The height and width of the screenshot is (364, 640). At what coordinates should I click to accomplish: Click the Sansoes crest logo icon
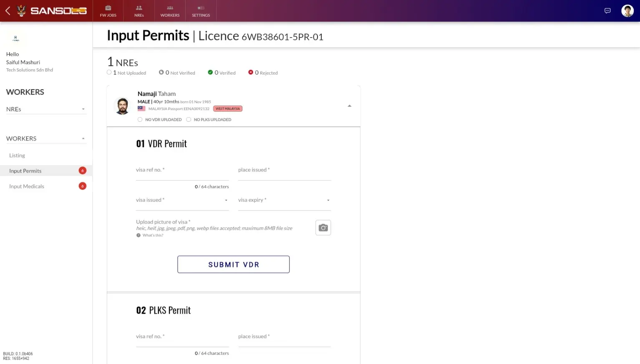(21, 10)
